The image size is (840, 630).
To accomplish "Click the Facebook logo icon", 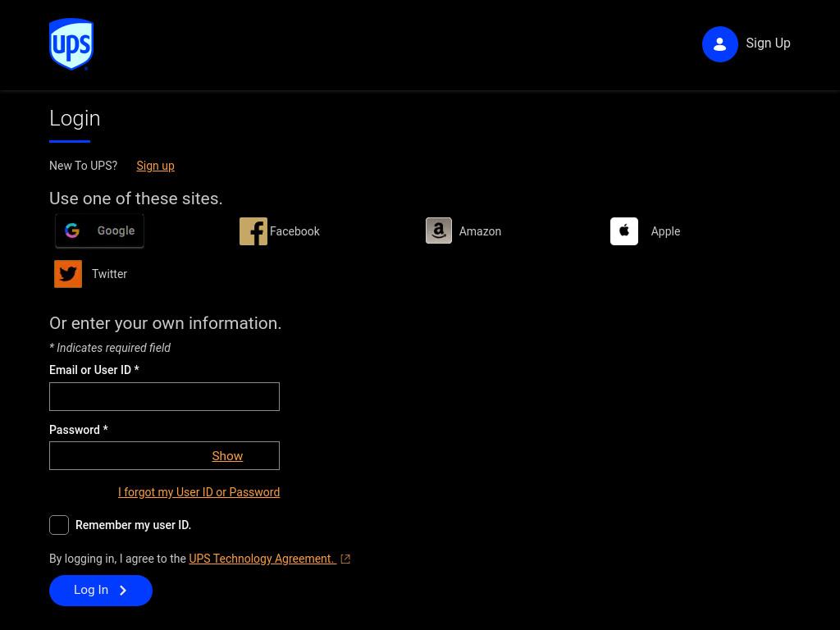I will pos(253,231).
